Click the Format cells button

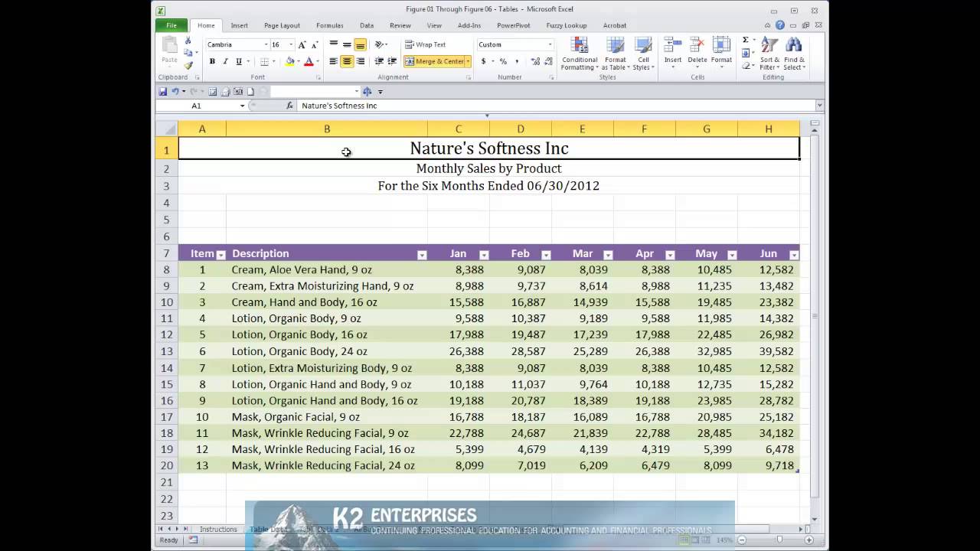tap(721, 51)
